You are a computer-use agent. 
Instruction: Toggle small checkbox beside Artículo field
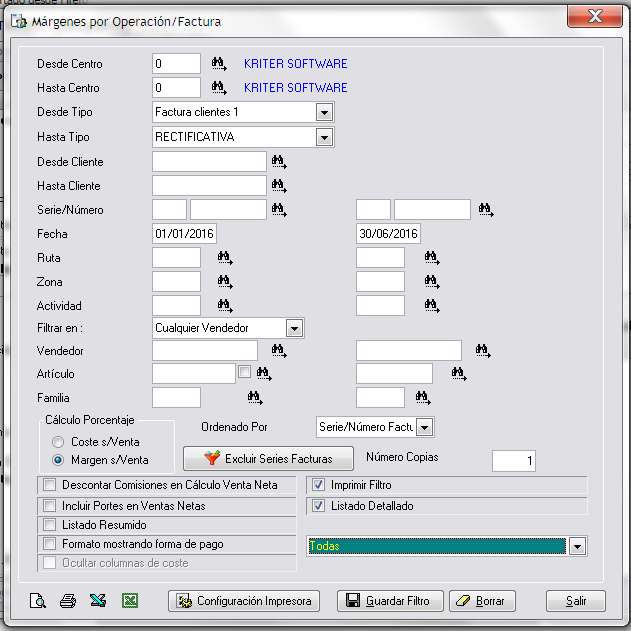click(244, 371)
